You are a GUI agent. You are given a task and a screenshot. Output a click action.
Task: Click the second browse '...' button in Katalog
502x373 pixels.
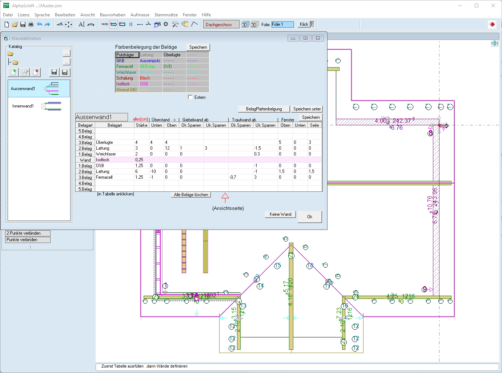67,62
